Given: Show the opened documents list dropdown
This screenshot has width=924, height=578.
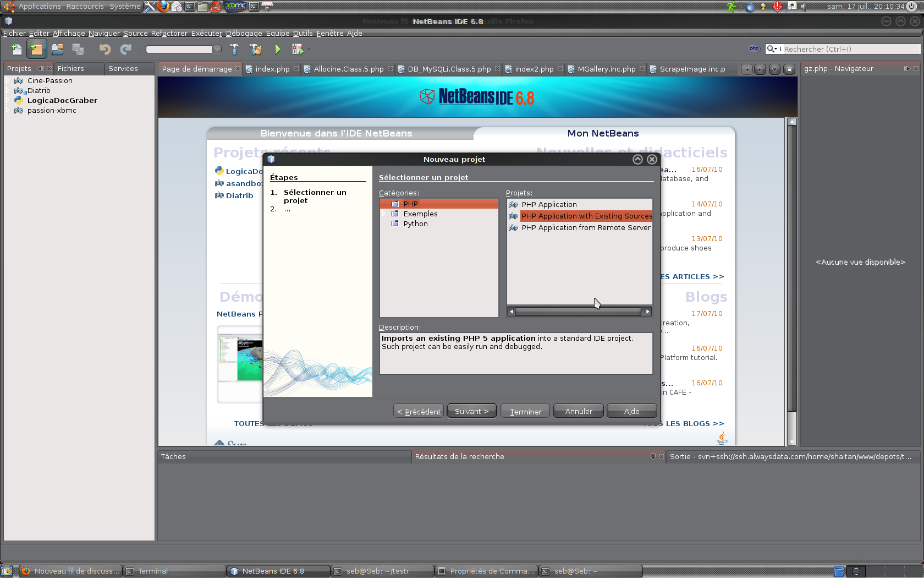Looking at the screenshot, I should tap(774, 69).
